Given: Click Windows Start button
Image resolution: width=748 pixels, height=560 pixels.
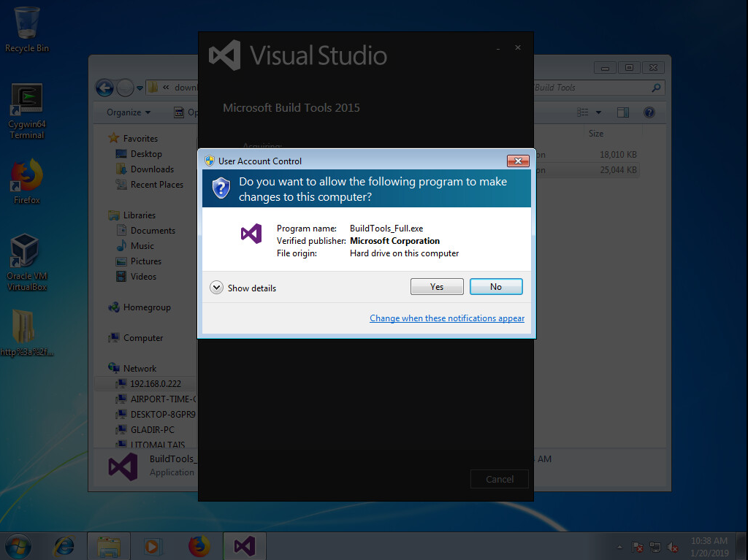Looking at the screenshot, I should (18, 545).
